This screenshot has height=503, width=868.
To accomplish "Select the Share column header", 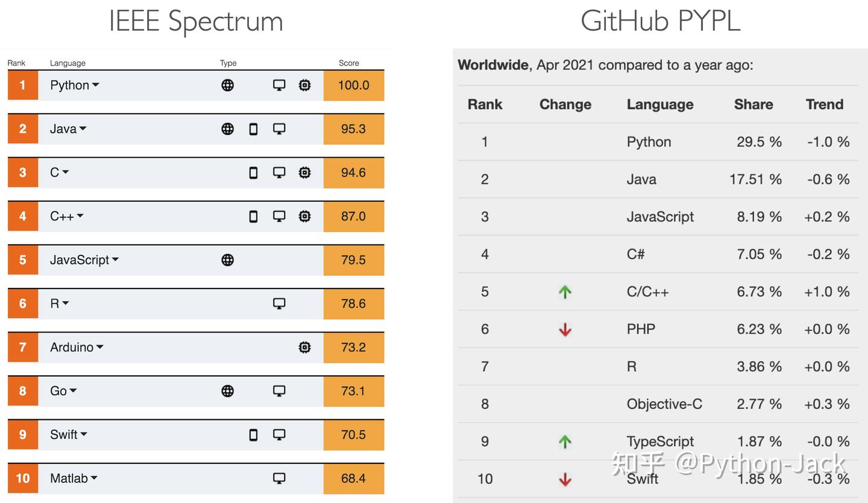I will [x=753, y=104].
